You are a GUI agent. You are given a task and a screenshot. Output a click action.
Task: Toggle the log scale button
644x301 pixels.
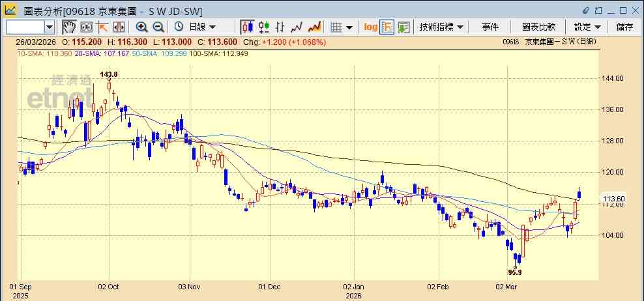(370, 27)
